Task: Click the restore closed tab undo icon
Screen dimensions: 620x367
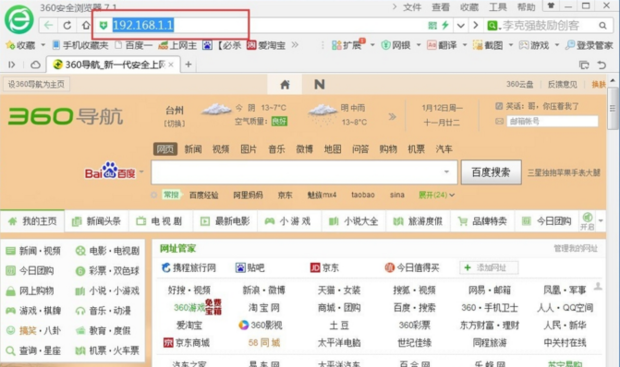Action: pos(602,65)
